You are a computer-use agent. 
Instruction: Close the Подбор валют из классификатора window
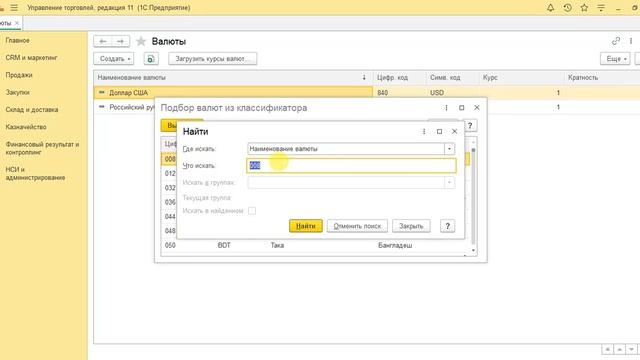477,108
